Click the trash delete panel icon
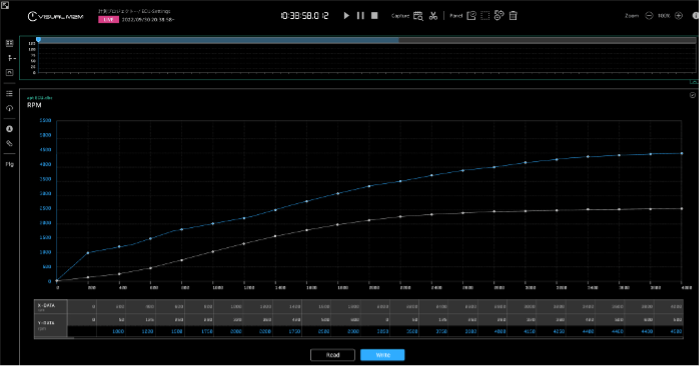 [x=513, y=16]
